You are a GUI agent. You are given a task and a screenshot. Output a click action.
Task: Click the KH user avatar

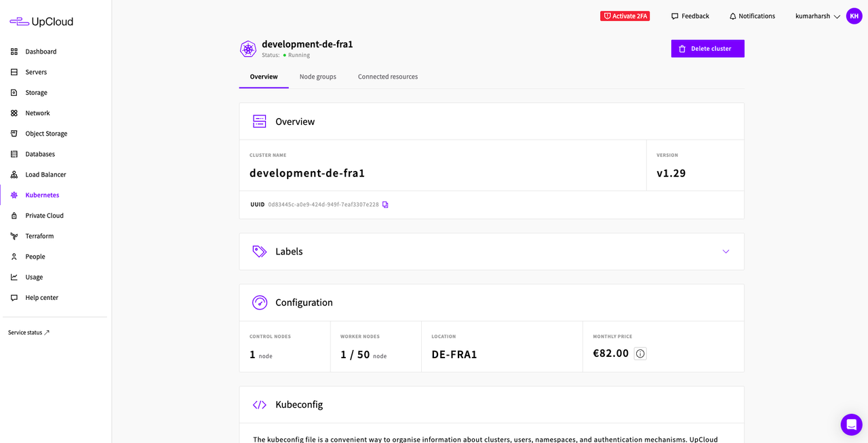coord(854,16)
